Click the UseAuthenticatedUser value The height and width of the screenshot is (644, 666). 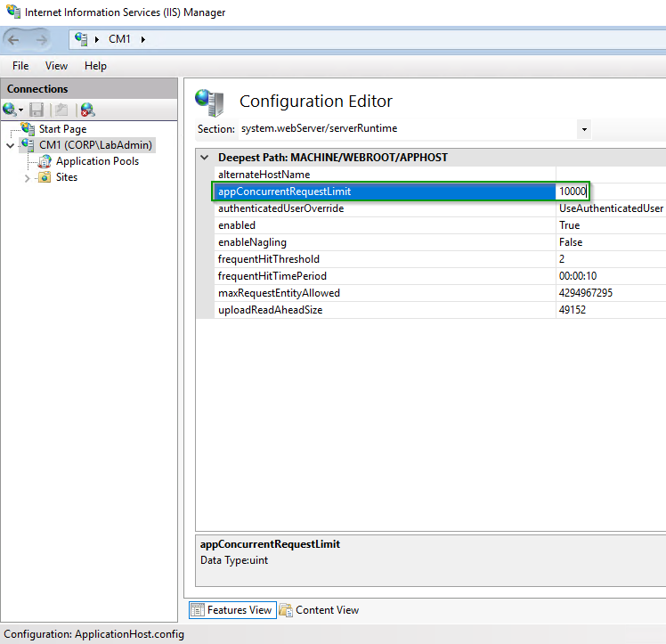click(611, 208)
